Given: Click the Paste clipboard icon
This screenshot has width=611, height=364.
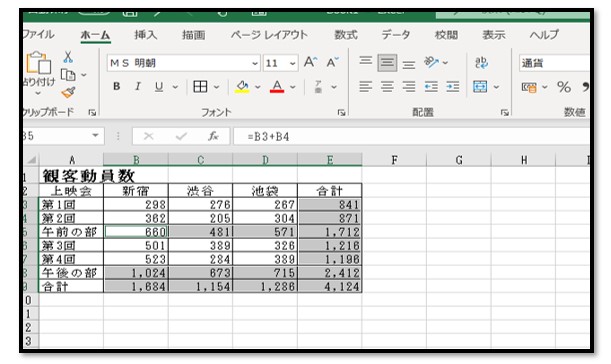Looking at the screenshot, I should pyautogui.click(x=39, y=62).
